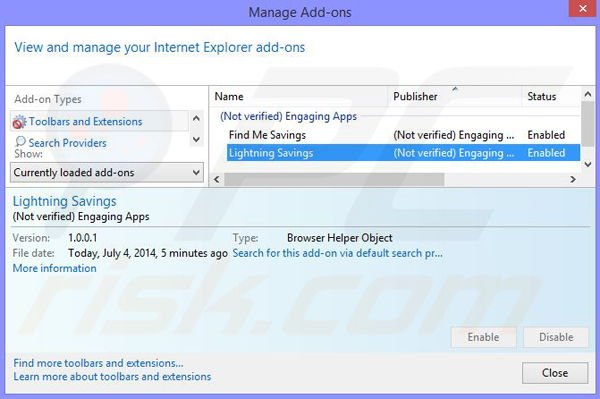Open the 'Currently loaded add-ons' dropdown
The height and width of the screenshot is (399, 600).
[107, 173]
